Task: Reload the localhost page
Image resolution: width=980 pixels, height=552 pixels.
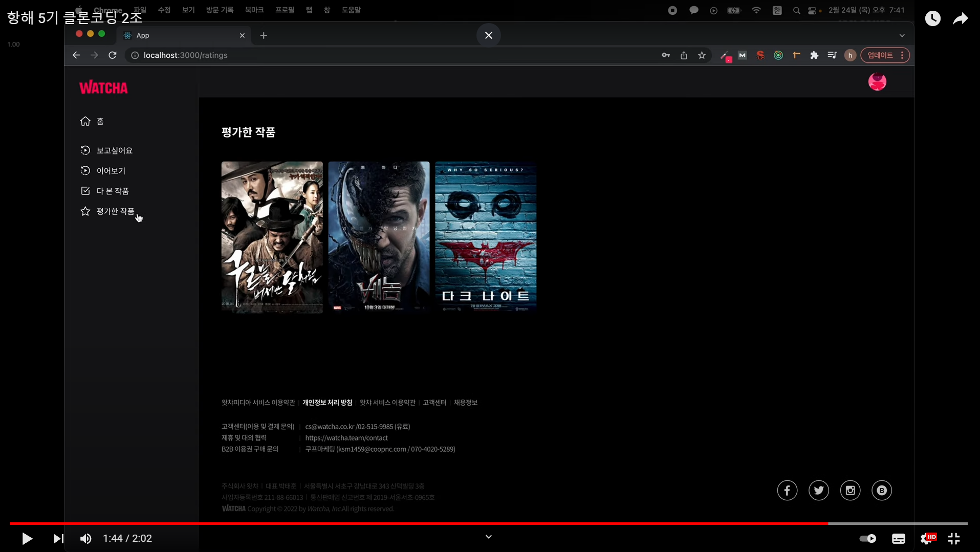Action: 113,55
